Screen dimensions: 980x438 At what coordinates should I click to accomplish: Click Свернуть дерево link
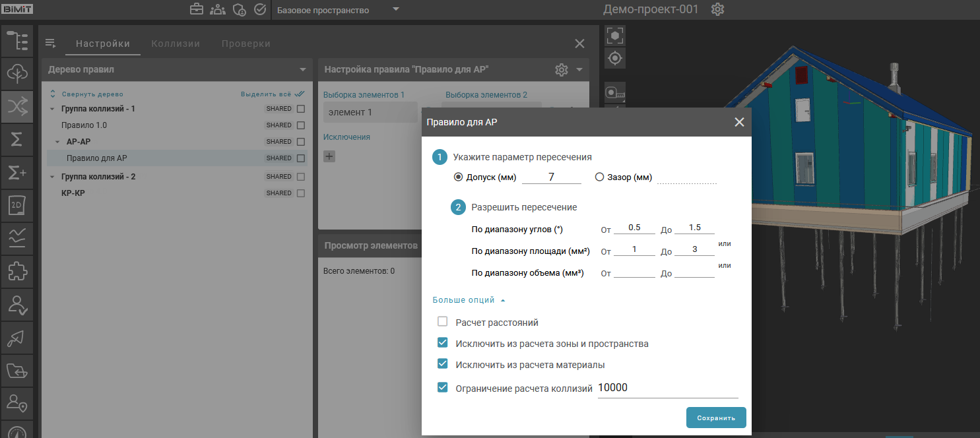92,94
